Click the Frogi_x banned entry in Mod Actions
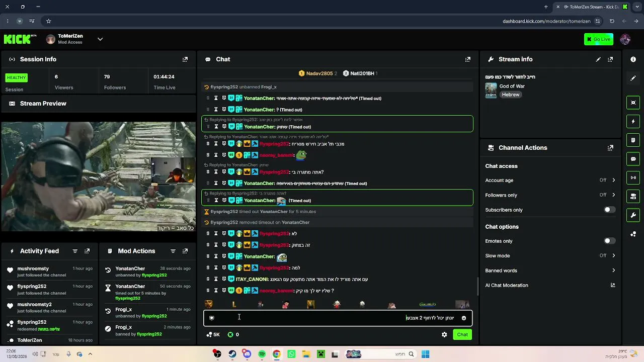644x362 pixels. coord(148,330)
